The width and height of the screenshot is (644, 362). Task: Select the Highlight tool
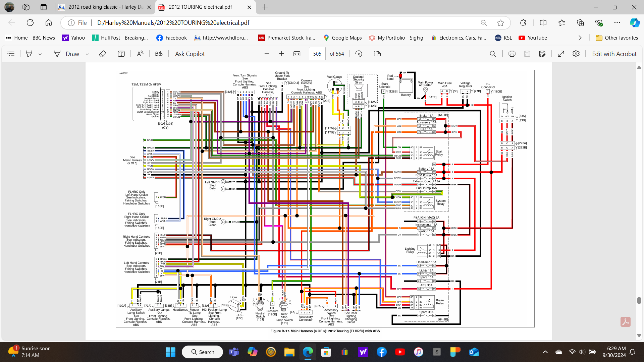(x=29, y=54)
